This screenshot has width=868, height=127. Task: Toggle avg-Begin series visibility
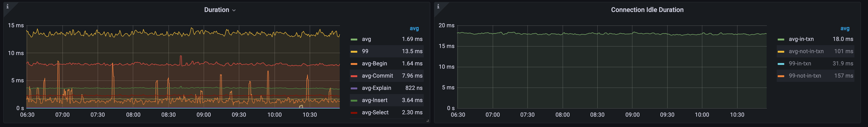click(374, 63)
